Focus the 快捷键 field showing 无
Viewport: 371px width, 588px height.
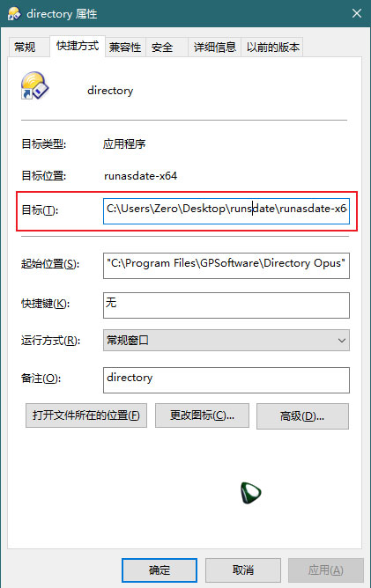[x=226, y=305]
